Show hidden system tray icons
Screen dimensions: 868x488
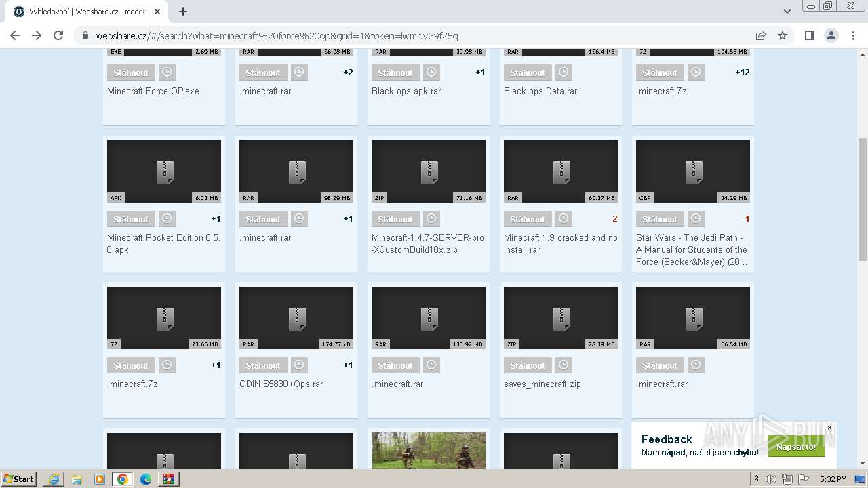pyautogui.click(x=757, y=479)
